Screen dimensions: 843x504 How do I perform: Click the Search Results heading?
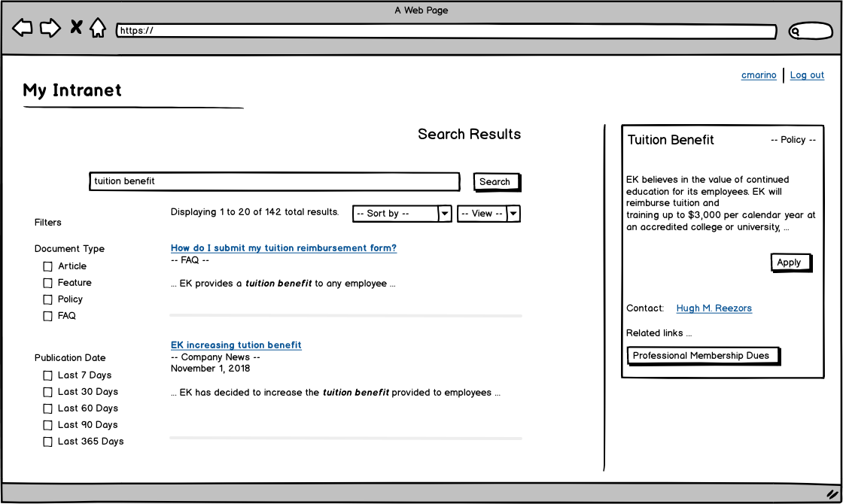[x=470, y=135]
